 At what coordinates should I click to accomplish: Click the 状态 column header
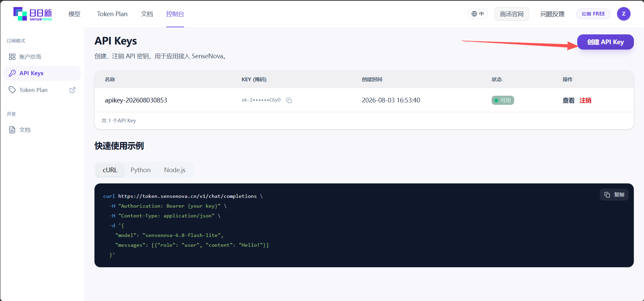tap(497, 79)
